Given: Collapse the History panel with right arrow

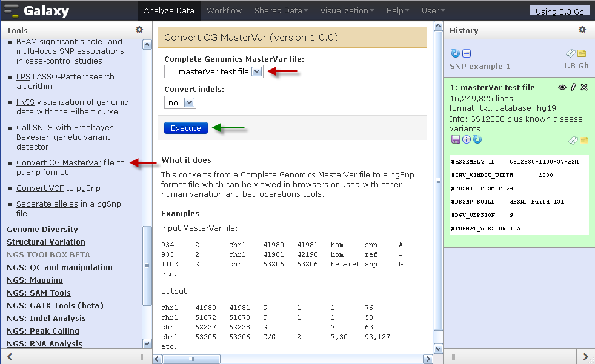Looking at the screenshot, I should tap(585, 356).
